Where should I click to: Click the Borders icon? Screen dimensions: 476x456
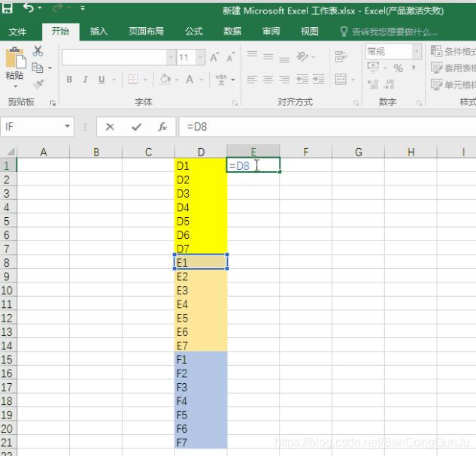(x=133, y=80)
